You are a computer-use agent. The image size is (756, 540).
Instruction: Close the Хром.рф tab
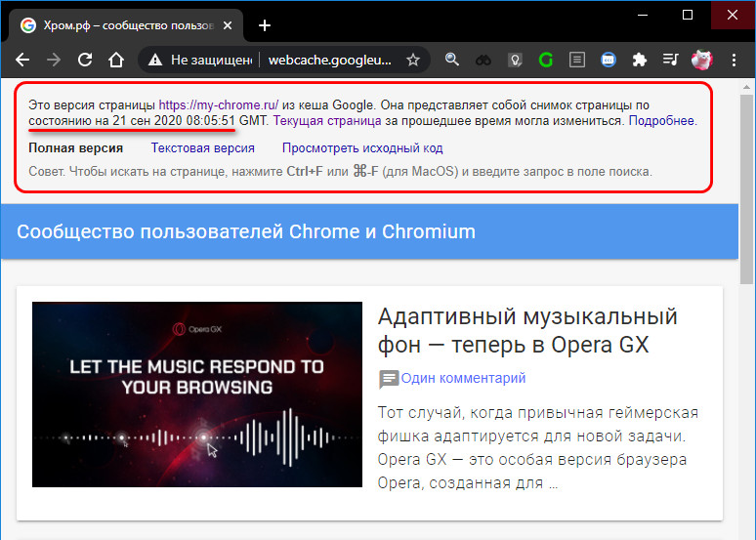click(x=228, y=25)
